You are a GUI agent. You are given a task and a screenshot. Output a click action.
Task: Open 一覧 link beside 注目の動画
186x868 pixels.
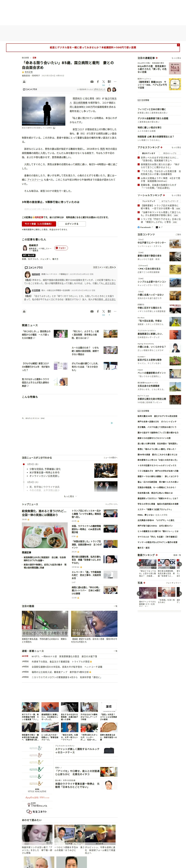[x=115, y=606]
